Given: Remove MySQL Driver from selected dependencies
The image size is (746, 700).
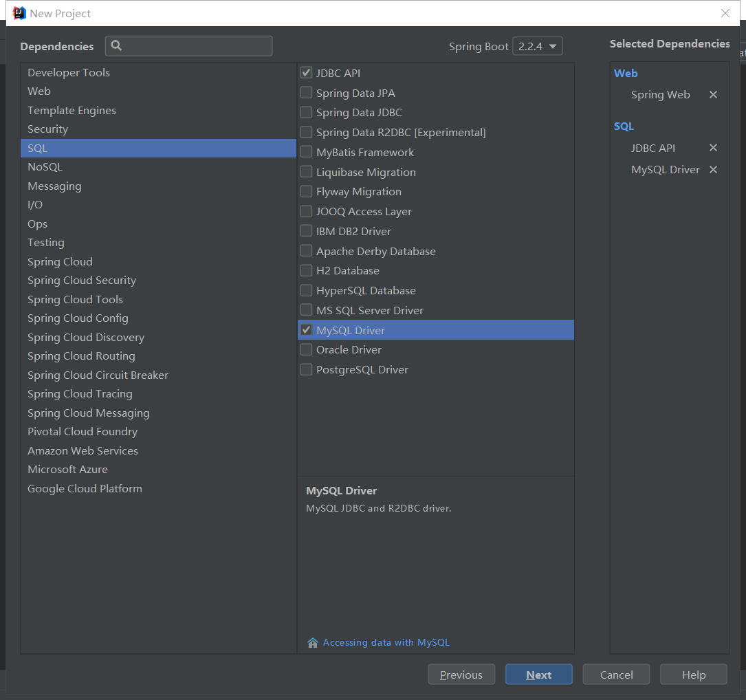Looking at the screenshot, I should (x=713, y=169).
